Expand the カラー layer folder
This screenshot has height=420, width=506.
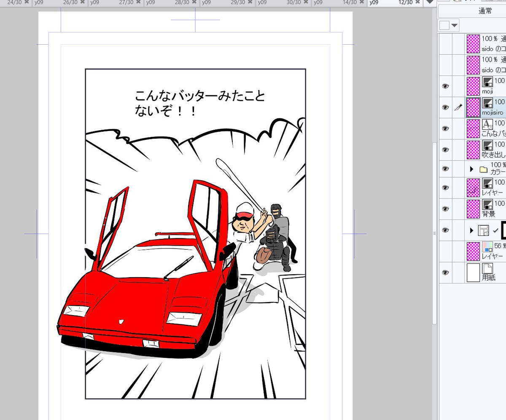472,169
